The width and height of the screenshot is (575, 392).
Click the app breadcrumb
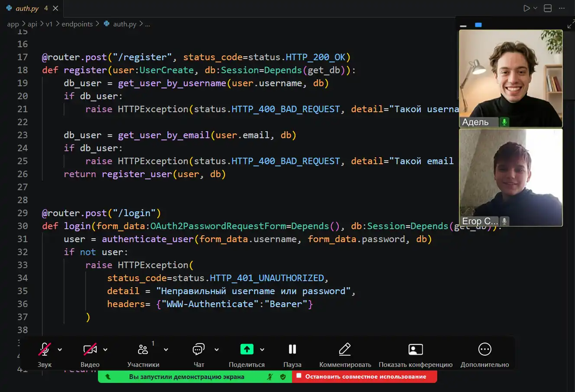click(13, 24)
